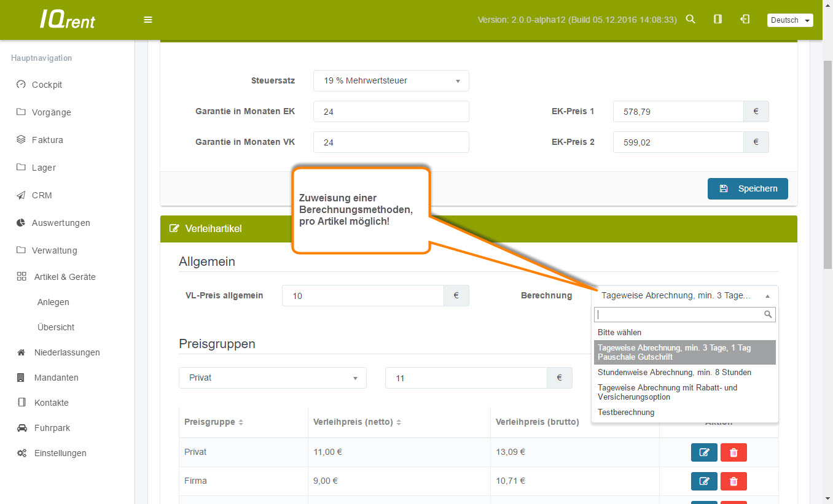Open the Deutsch language dropdown
This screenshot has height=504, width=833.
point(789,20)
